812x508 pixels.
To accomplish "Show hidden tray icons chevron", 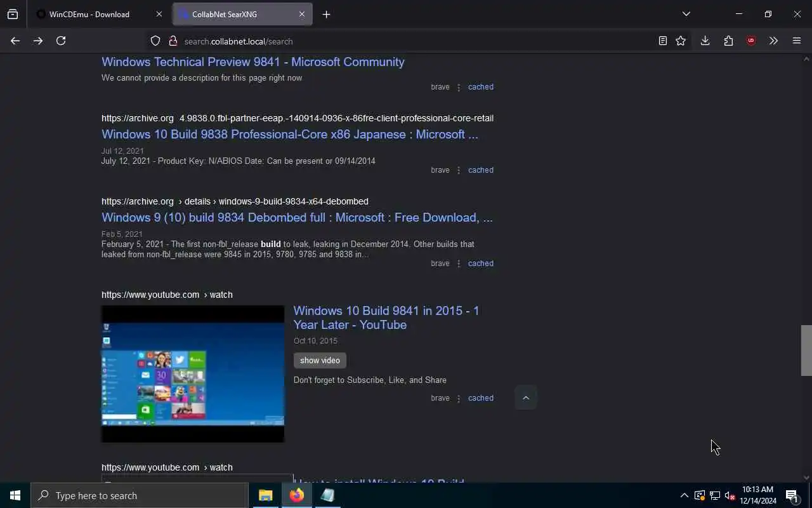I will point(684,495).
